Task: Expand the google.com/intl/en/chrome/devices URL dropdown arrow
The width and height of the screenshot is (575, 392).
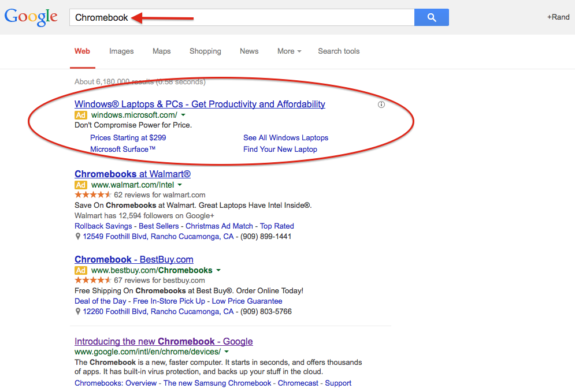Action: [227, 352]
